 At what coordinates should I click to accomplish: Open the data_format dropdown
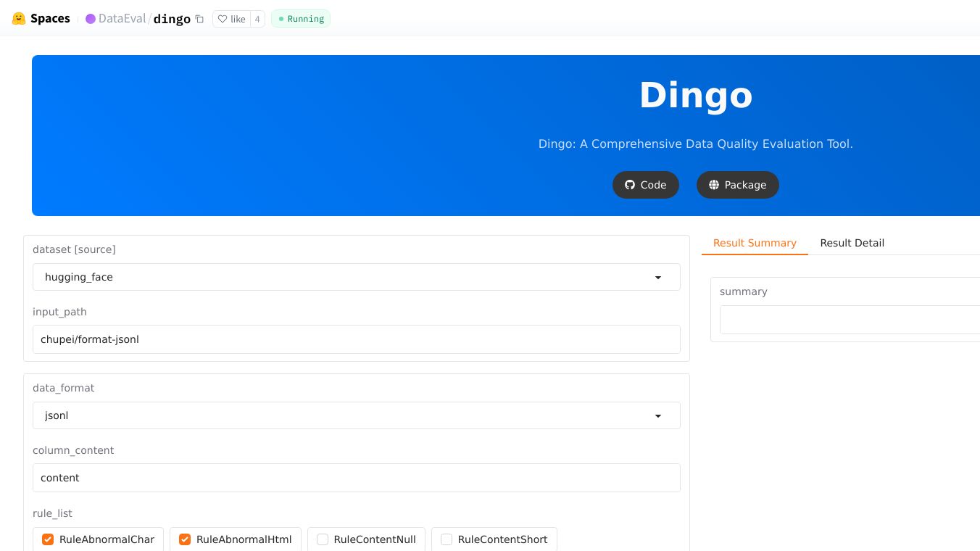[357, 415]
